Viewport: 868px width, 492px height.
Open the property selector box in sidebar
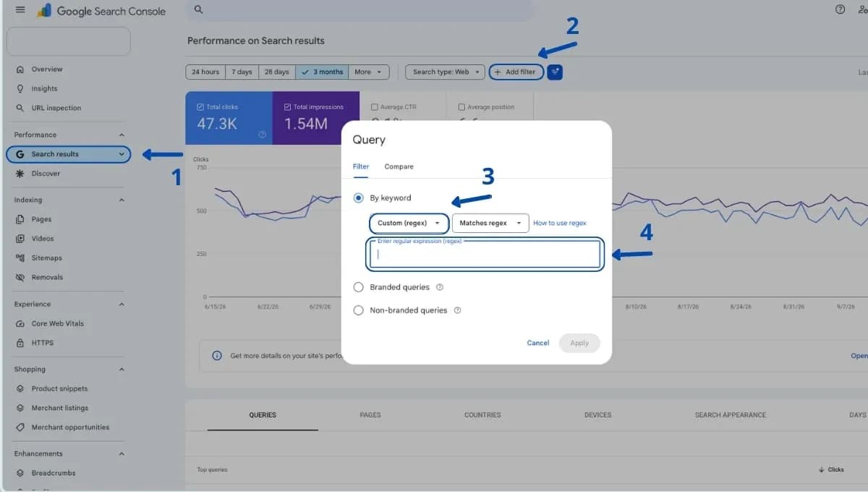(x=69, y=41)
